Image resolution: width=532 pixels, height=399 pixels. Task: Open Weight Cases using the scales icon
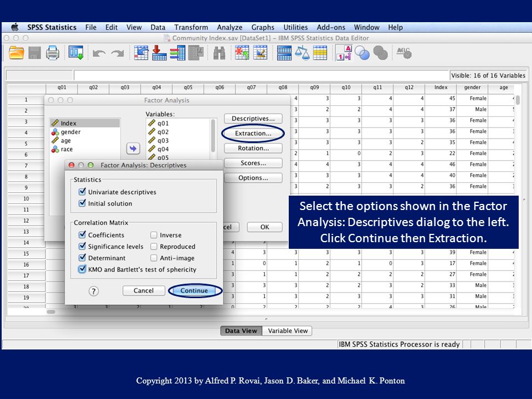click(x=302, y=53)
